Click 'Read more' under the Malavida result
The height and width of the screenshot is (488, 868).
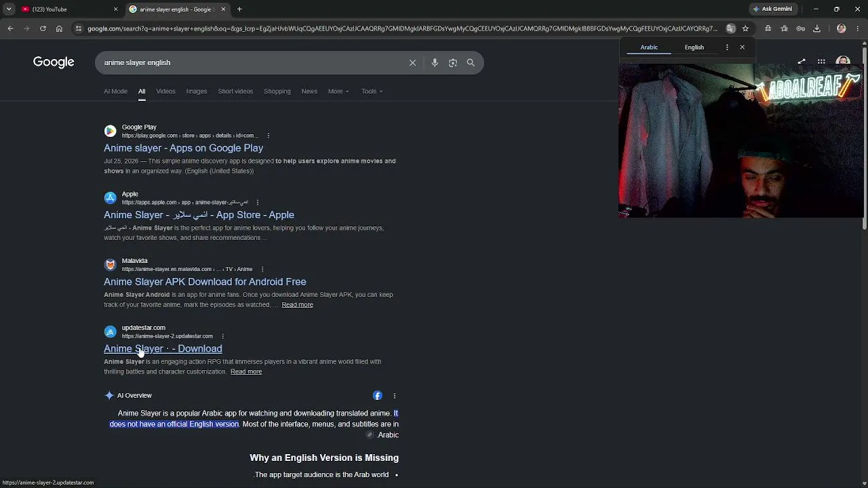tap(297, 305)
